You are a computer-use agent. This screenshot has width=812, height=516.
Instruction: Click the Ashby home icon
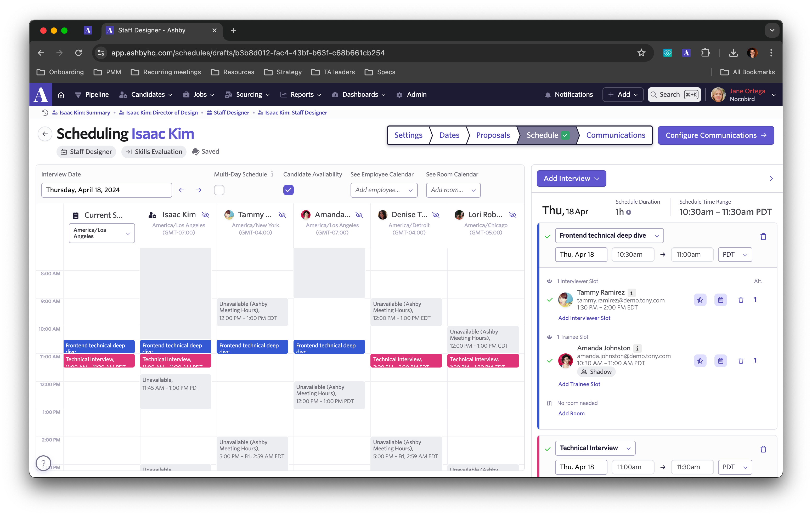tap(61, 95)
